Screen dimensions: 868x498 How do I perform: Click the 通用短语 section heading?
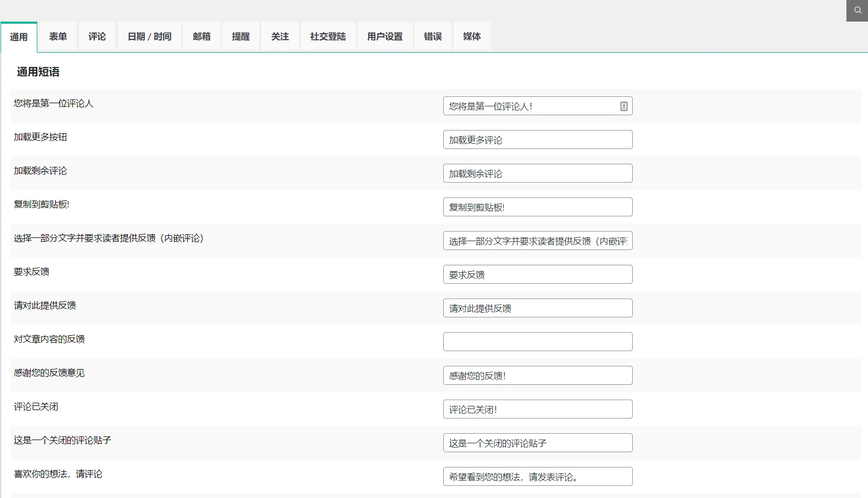[x=38, y=72]
